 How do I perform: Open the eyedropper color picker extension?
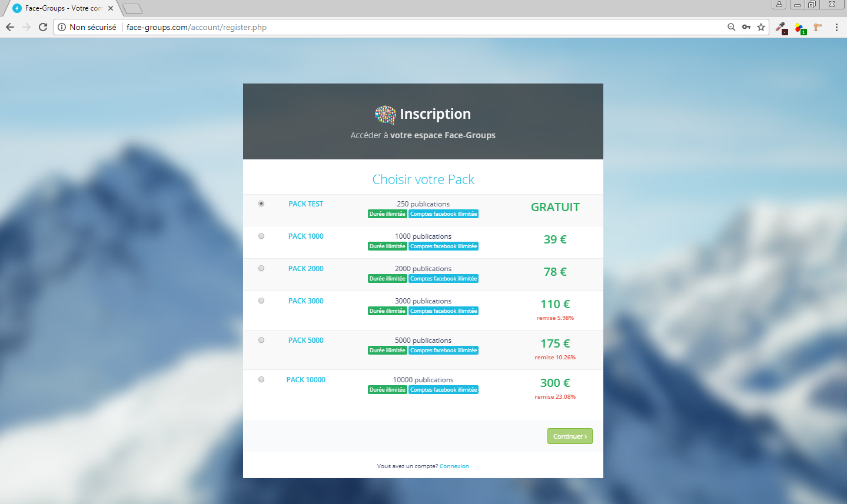(781, 27)
